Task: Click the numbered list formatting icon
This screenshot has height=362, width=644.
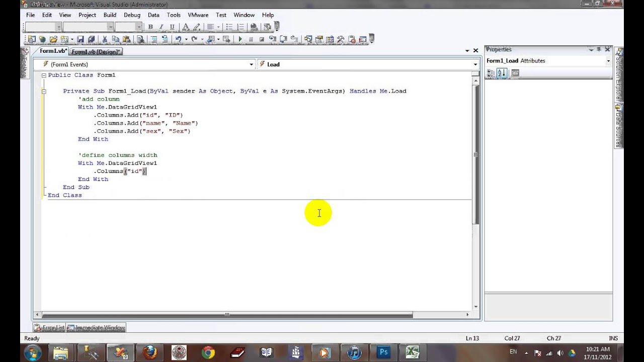Action: 240,27
